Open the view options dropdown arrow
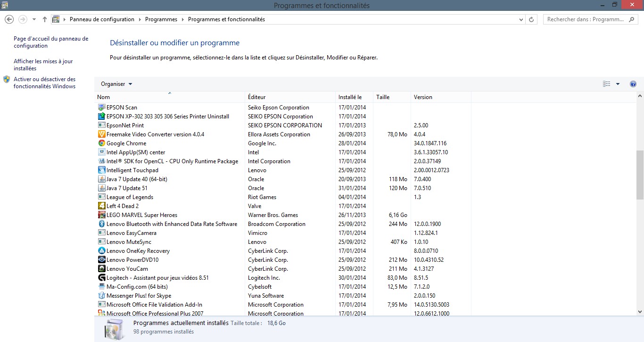This screenshot has height=342, width=644. coord(618,84)
